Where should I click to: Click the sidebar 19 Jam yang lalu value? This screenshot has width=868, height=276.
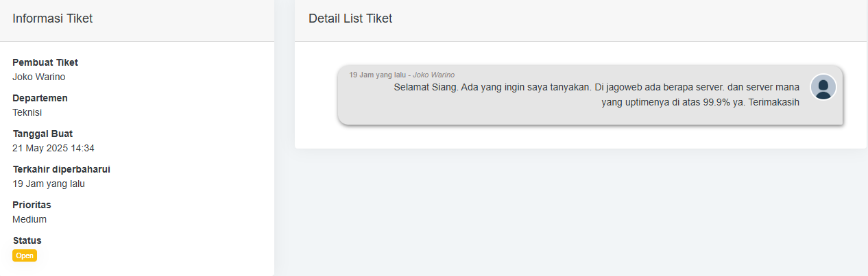point(49,184)
